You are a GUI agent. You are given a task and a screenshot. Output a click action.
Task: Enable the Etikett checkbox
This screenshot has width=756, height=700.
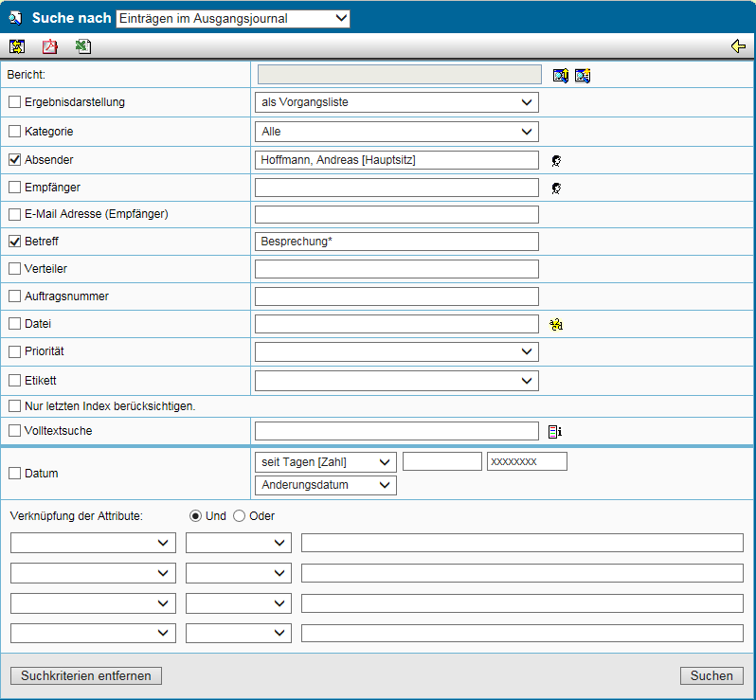pos(15,381)
